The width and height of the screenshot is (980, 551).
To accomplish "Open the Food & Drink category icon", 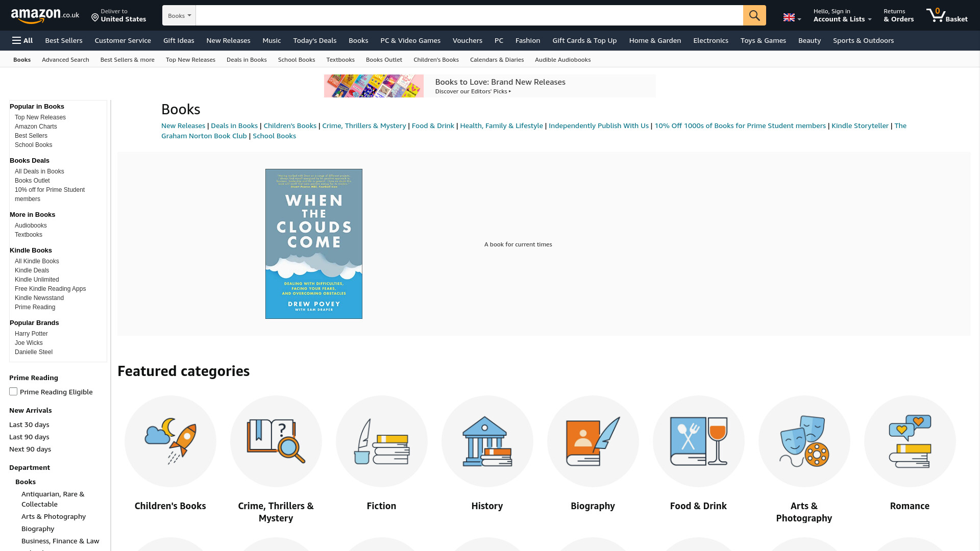I will (x=699, y=441).
